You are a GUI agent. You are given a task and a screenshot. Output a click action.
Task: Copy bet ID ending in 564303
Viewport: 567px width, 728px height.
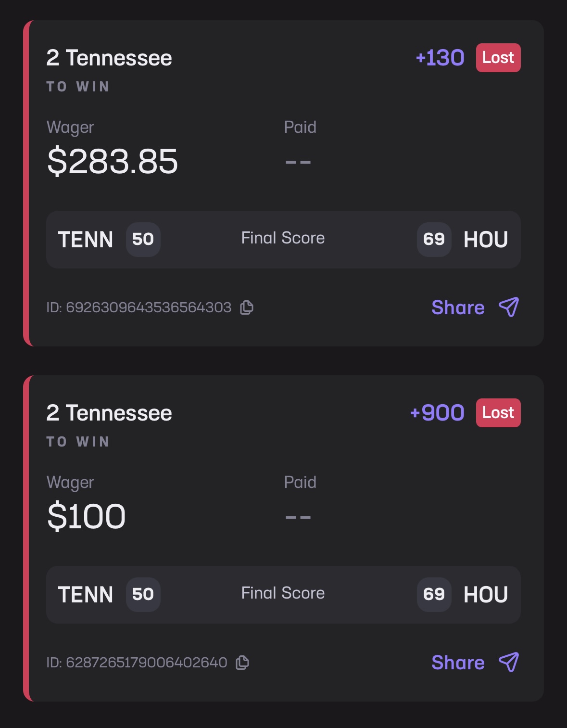point(247,307)
